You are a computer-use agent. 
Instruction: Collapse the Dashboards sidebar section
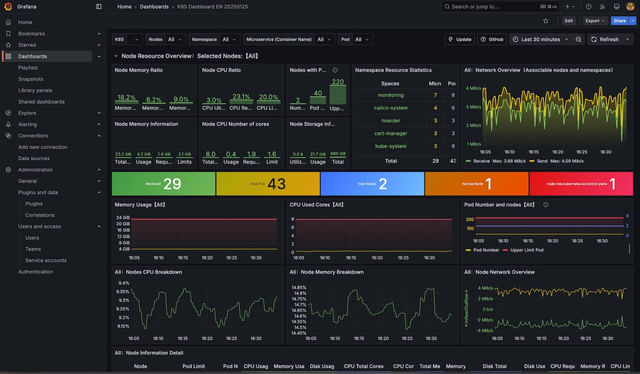(99, 56)
